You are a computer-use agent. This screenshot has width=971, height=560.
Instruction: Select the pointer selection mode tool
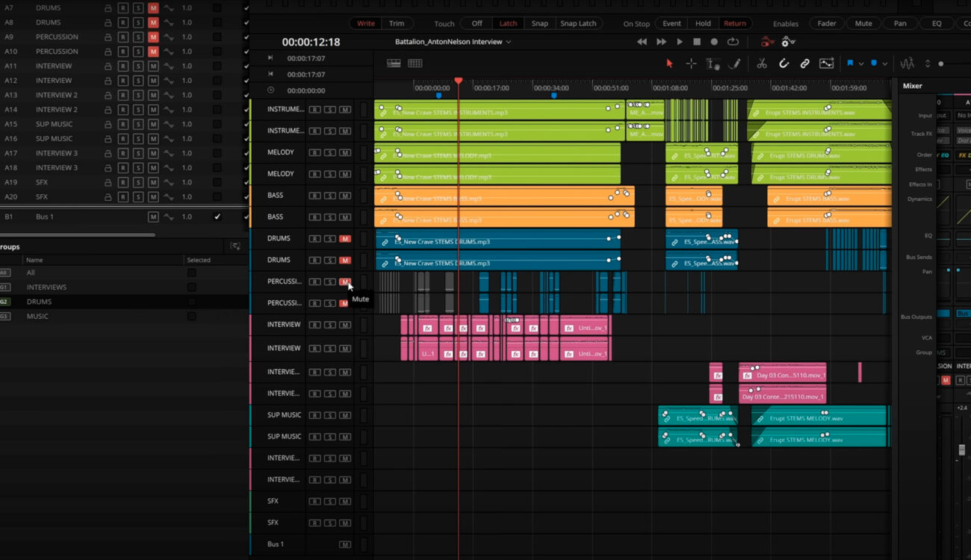pyautogui.click(x=669, y=63)
